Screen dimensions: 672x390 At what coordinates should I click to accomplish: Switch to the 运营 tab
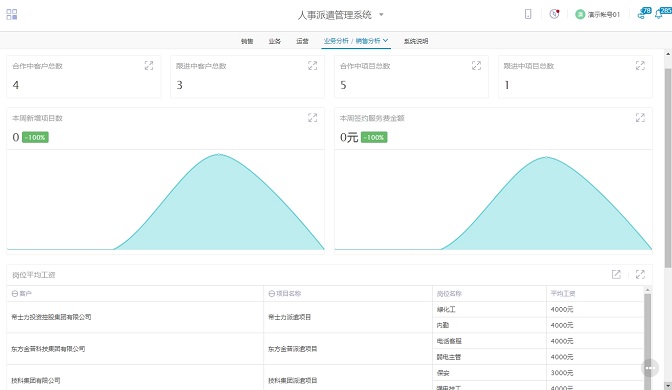[x=302, y=41]
